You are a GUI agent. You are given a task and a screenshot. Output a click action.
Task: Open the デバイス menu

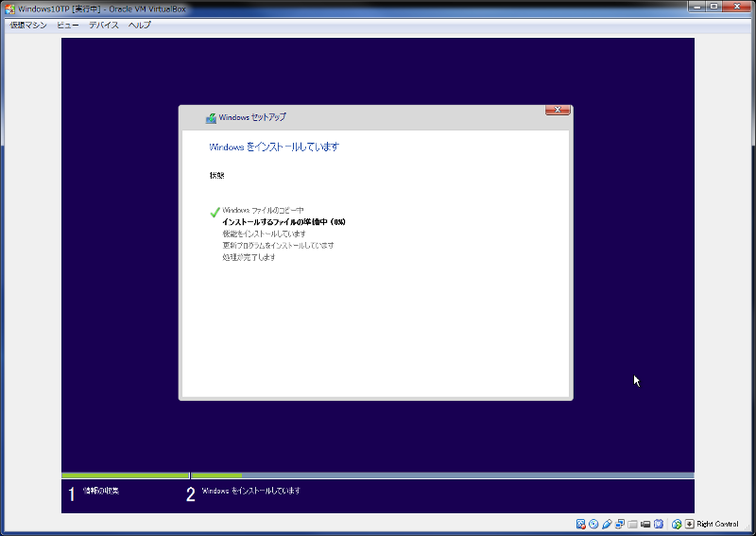104,26
